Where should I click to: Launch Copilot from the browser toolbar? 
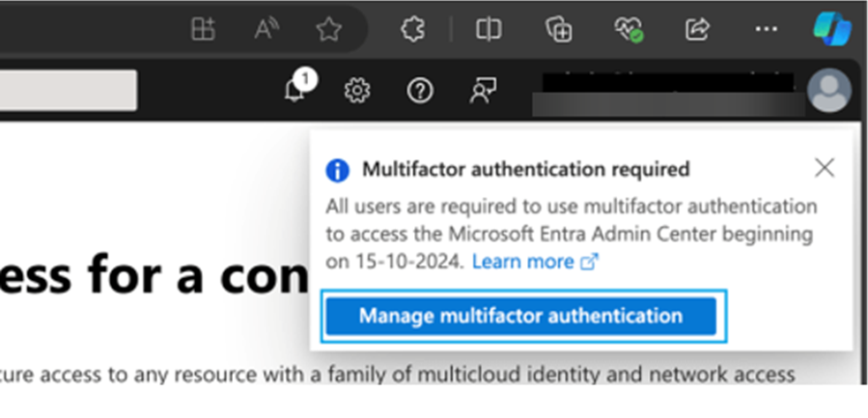click(832, 27)
